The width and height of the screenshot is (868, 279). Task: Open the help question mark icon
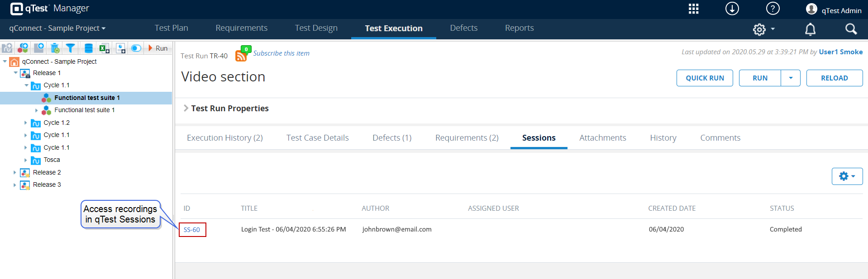(x=773, y=9)
